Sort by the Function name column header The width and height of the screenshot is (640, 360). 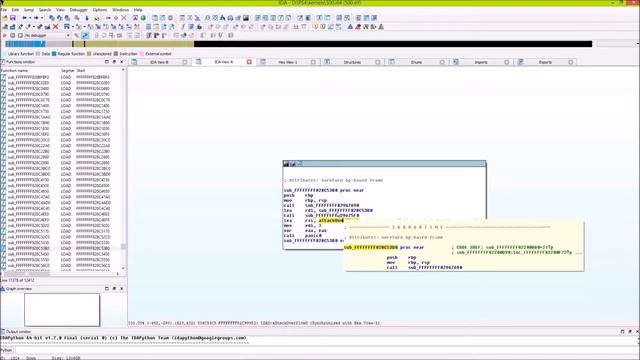pos(29,71)
